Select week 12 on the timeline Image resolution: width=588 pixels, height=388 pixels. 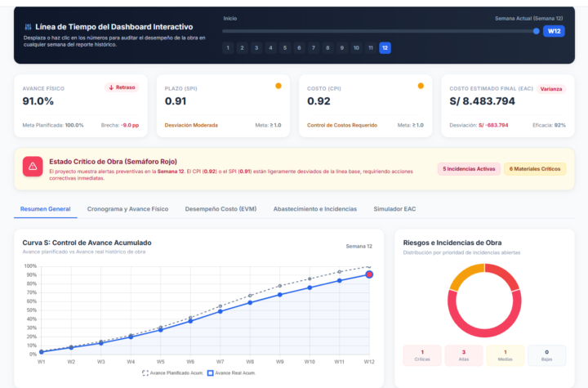tap(385, 47)
